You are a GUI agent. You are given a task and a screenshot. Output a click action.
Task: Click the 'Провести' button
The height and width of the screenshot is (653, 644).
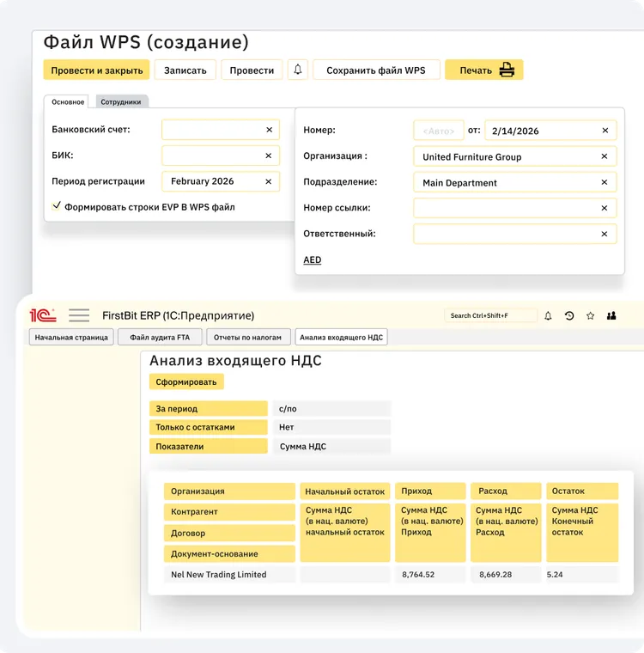pos(252,70)
